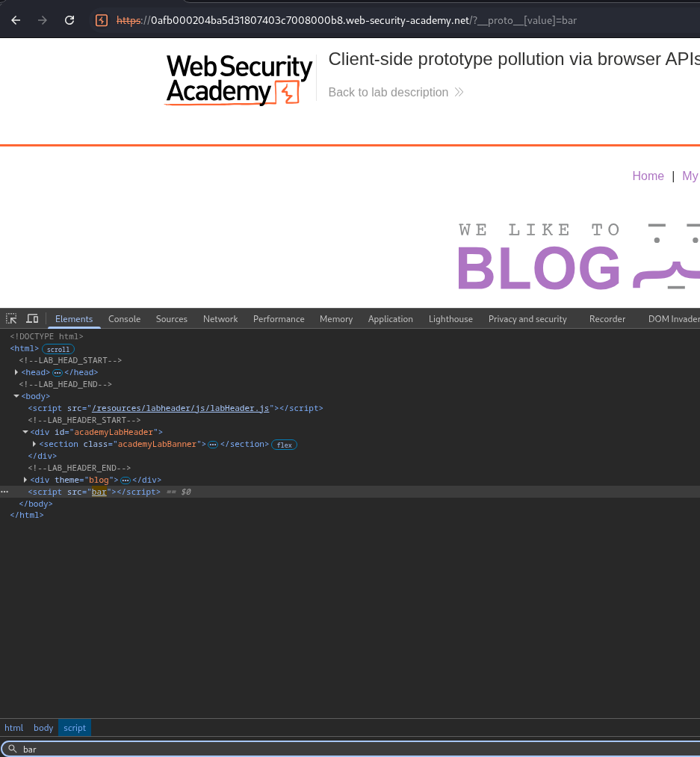Toggle the flex badge on section element
This screenshot has width=700, height=757.
[284, 445]
